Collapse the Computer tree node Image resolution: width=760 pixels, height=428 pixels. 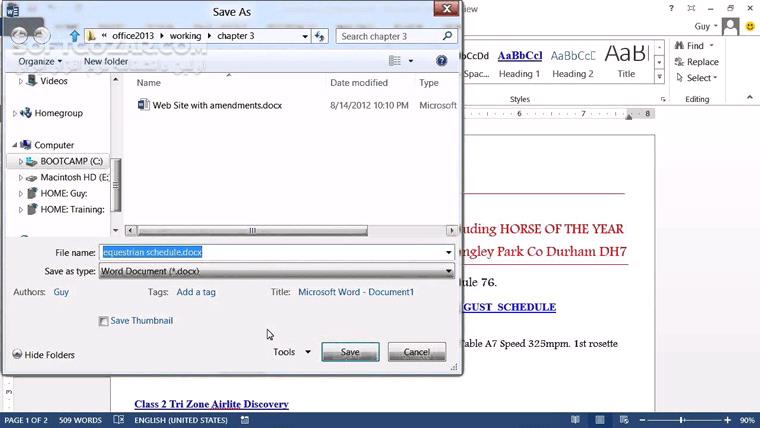coord(15,145)
